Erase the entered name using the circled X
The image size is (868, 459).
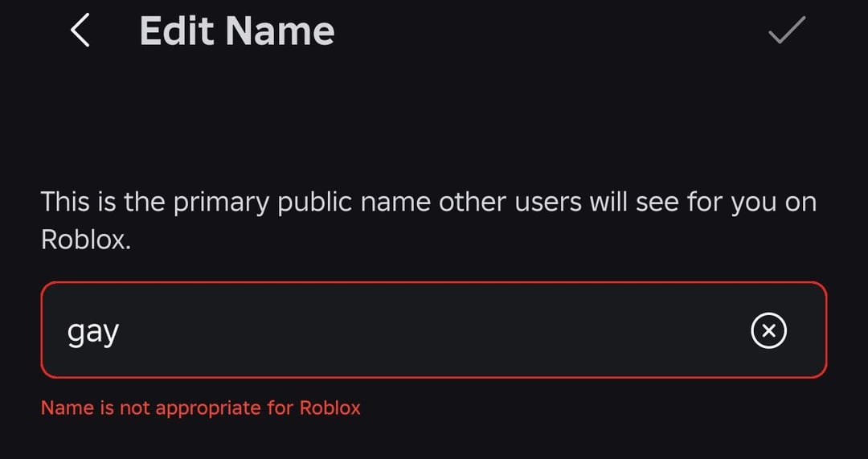(x=768, y=330)
